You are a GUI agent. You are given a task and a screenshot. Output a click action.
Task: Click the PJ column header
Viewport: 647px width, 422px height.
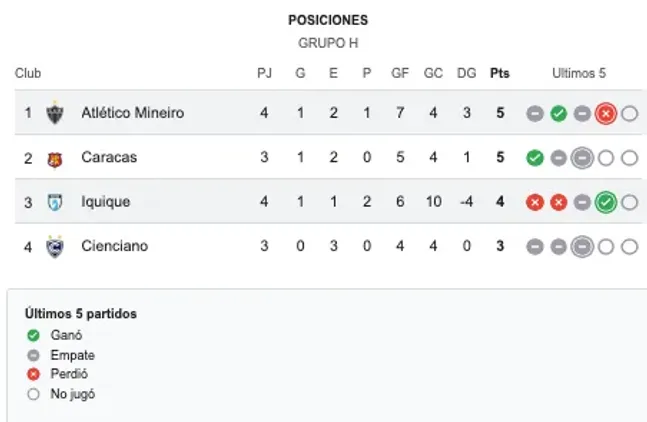[264, 73]
